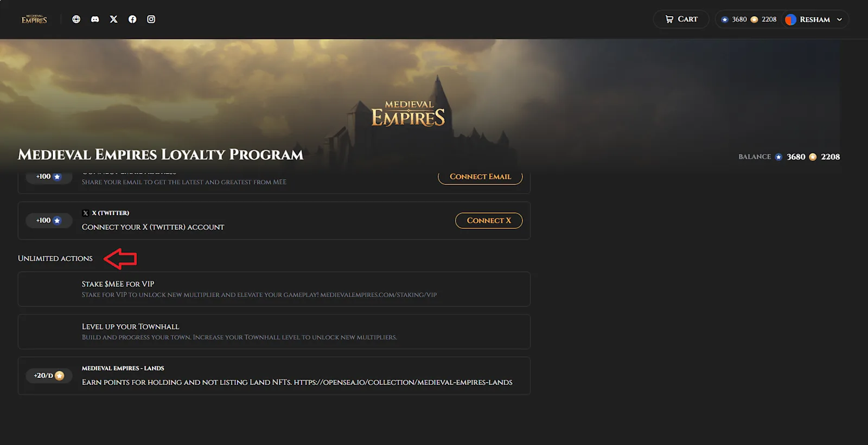Click the 'Earn points for holding' OpenSea text
Image resolution: width=868 pixels, height=445 pixels.
[297, 382]
